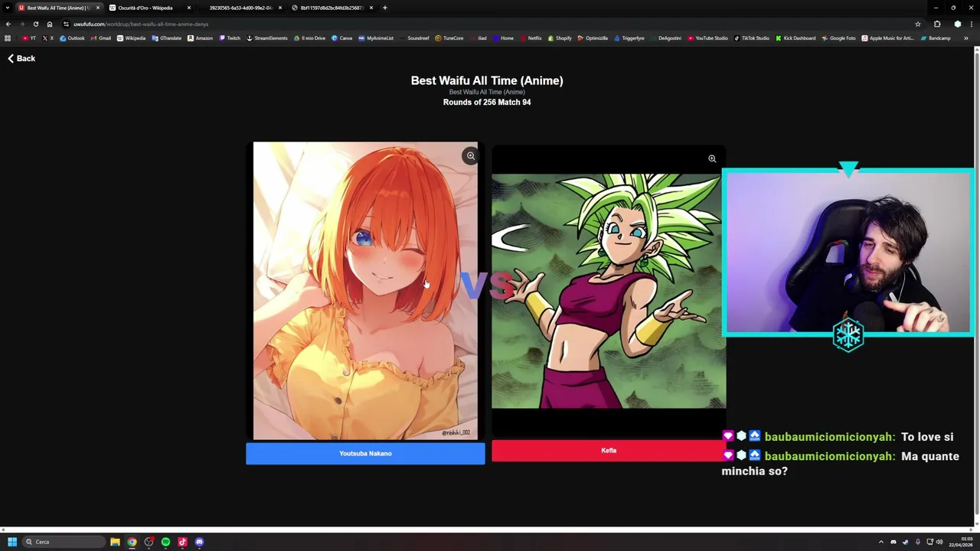Click the browser forward arrow

pyautogui.click(x=21, y=24)
